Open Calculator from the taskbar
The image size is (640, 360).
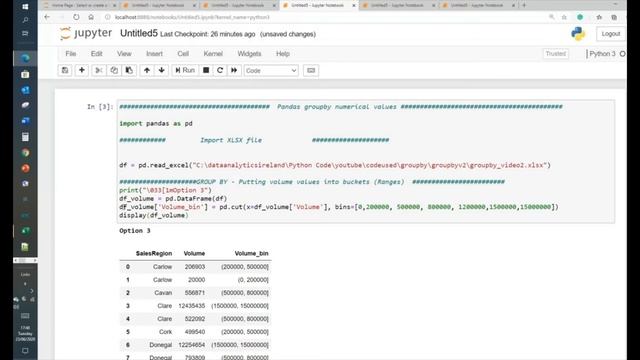click(x=25, y=137)
